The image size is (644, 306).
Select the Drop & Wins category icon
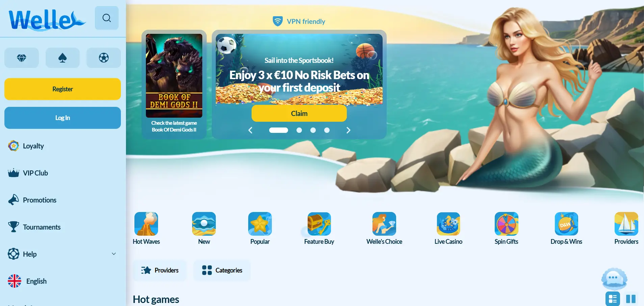coord(566,224)
